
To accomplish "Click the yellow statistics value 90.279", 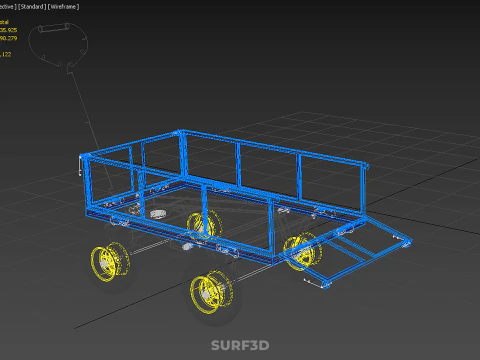I will (8, 38).
